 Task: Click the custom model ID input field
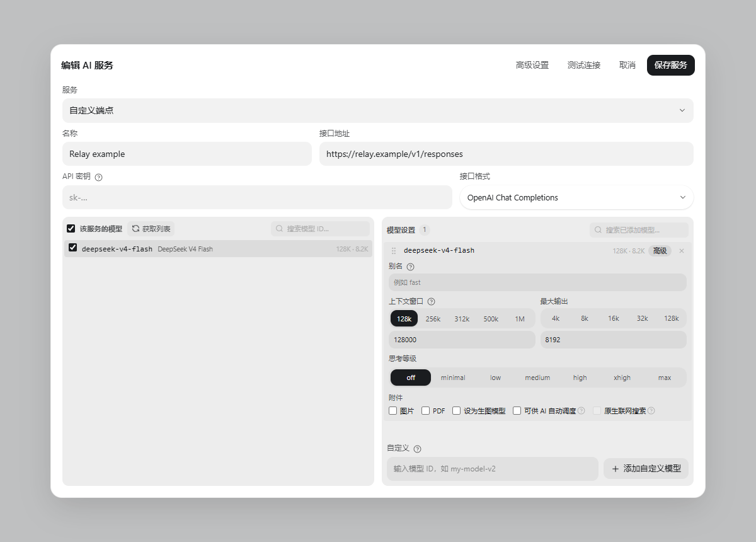(493, 469)
